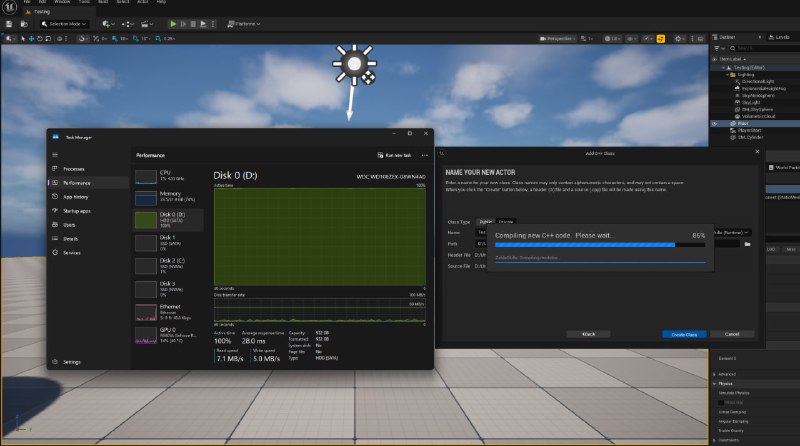800x446 pixels.
Task: Collapse the Lighting folder in Outliner
Action: (728, 75)
